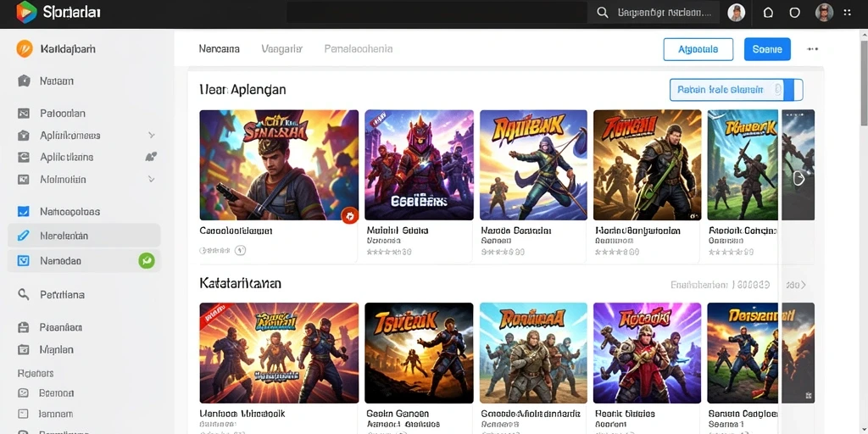This screenshot has width=868, height=434.
Task: Click the carousel next arrow in featured row
Action: [798, 178]
